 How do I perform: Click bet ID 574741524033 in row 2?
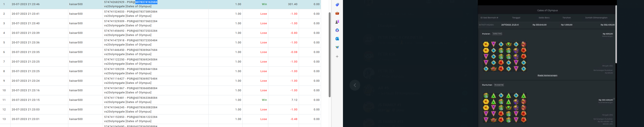pos(114,11)
